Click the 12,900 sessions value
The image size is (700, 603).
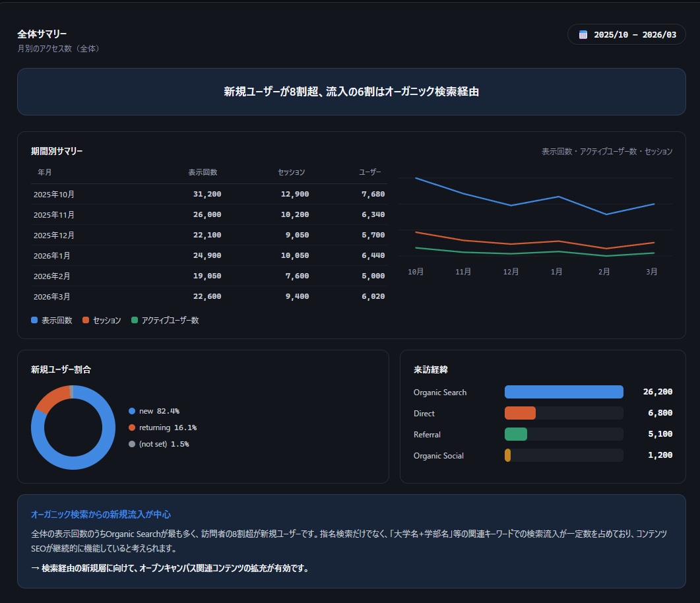click(295, 194)
